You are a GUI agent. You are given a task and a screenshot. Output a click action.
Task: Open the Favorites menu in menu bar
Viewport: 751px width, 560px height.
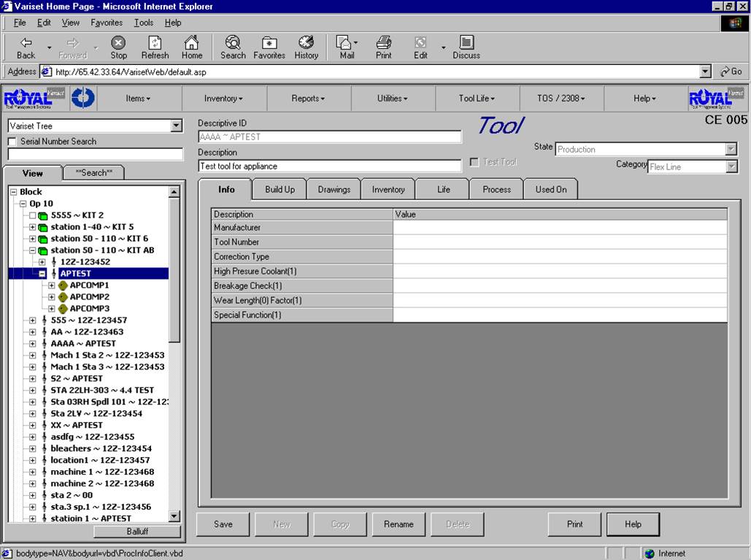click(107, 23)
